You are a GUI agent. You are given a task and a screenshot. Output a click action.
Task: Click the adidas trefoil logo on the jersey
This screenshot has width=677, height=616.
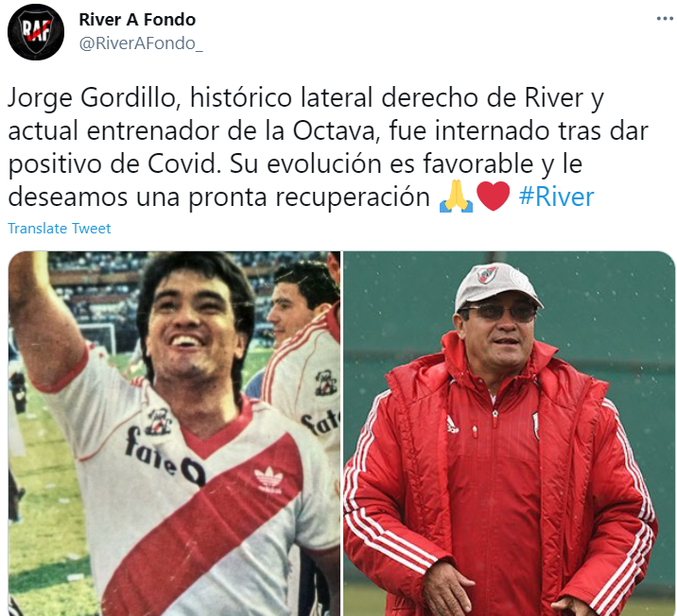pos(269,480)
